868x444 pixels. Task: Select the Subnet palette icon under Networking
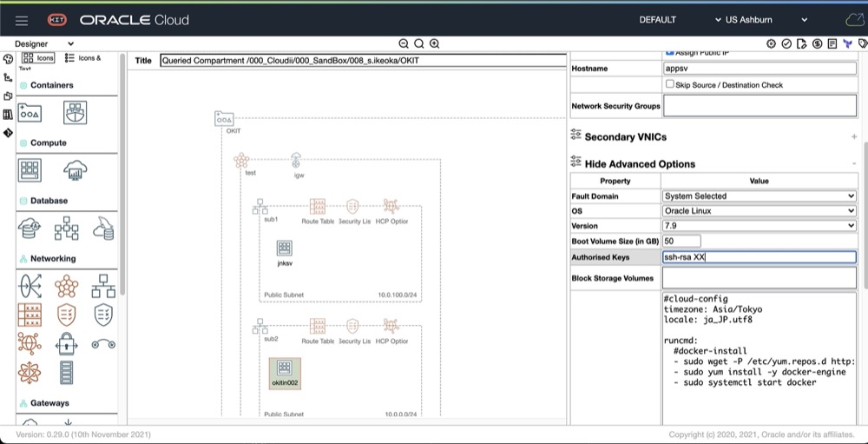103,286
